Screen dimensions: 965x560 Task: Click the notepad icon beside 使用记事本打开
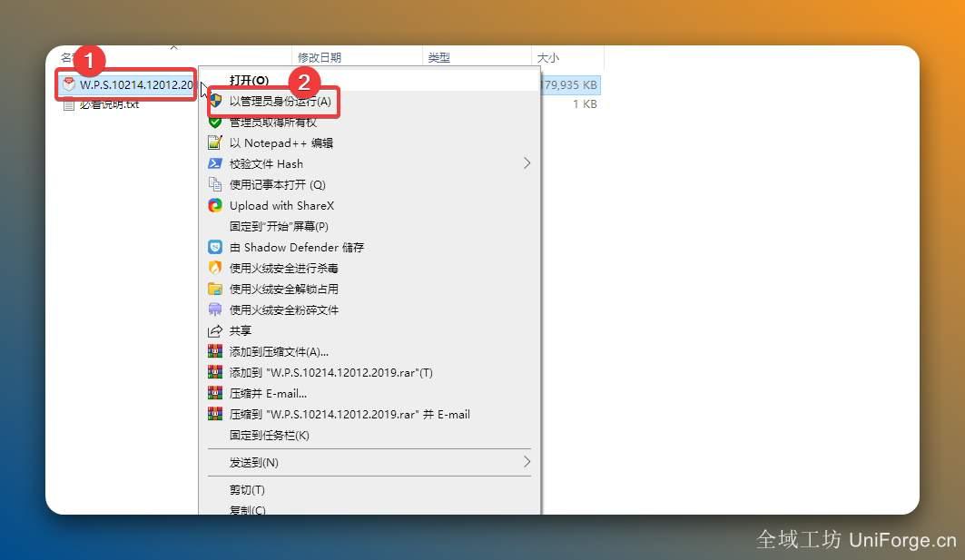coord(215,184)
